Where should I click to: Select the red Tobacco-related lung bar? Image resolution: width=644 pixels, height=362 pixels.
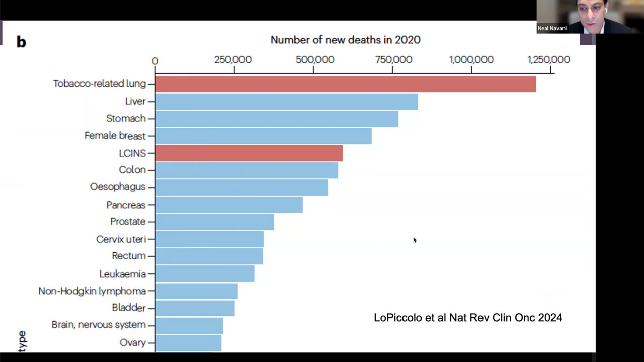pyautogui.click(x=346, y=84)
